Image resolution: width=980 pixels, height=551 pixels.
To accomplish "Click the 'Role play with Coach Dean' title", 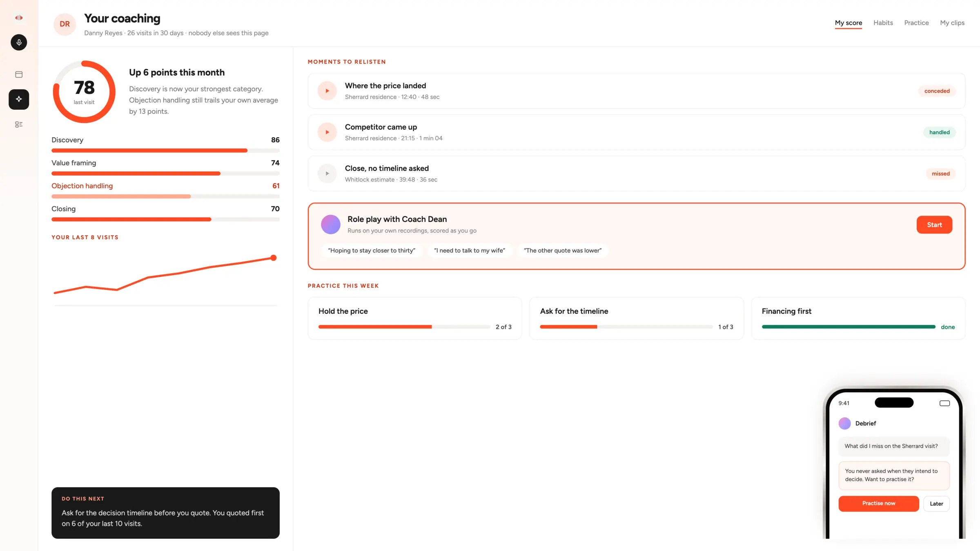I will coord(397,219).
